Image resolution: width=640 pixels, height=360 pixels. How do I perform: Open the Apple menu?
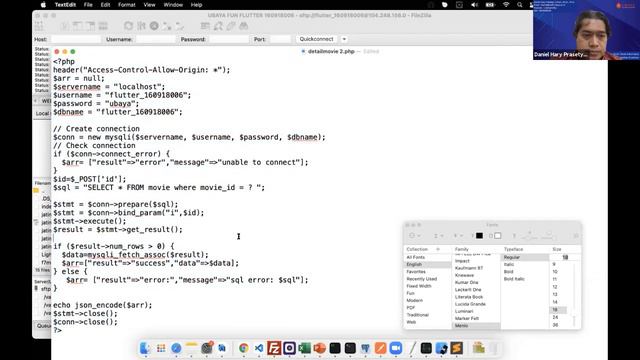pyautogui.click(x=43, y=5)
